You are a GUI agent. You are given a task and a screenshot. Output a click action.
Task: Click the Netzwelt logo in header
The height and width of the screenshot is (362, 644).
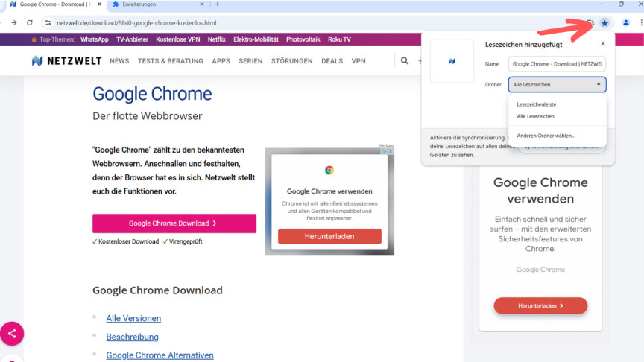(x=67, y=61)
